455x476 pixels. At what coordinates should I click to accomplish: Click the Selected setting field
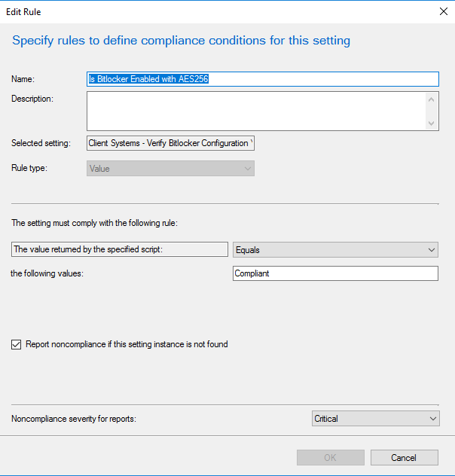point(170,143)
